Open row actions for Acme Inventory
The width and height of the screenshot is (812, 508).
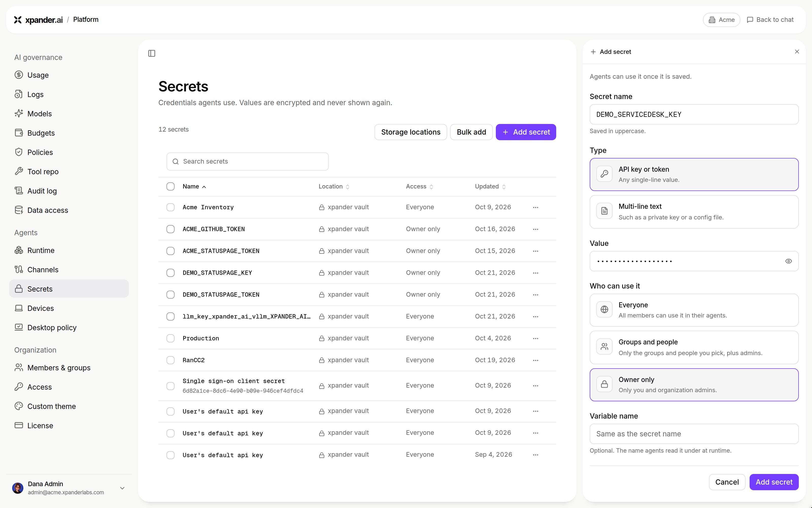535,207
